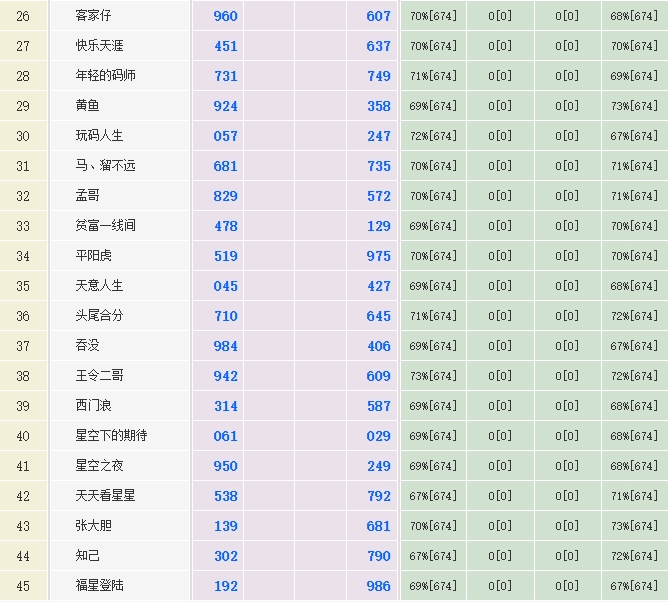The image size is (669, 602).
Task: Click the 黄鱼 name link
Action: coord(88,106)
